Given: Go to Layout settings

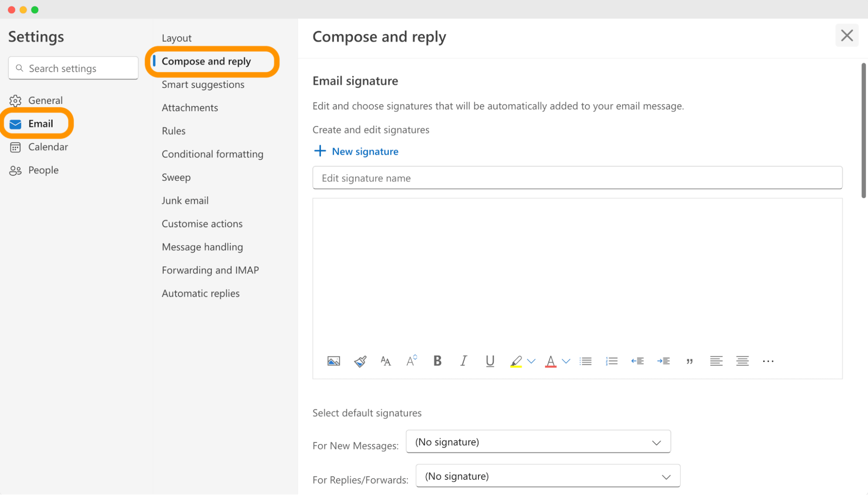Looking at the screenshot, I should pos(176,38).
